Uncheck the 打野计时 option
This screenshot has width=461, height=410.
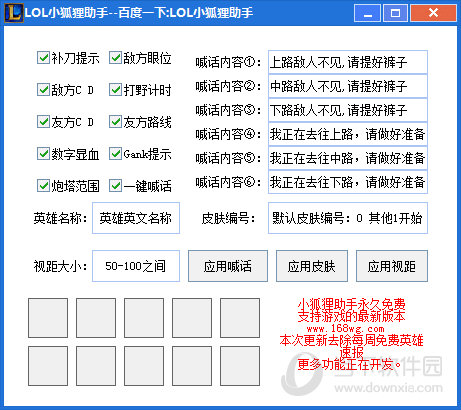coord(115,90)
